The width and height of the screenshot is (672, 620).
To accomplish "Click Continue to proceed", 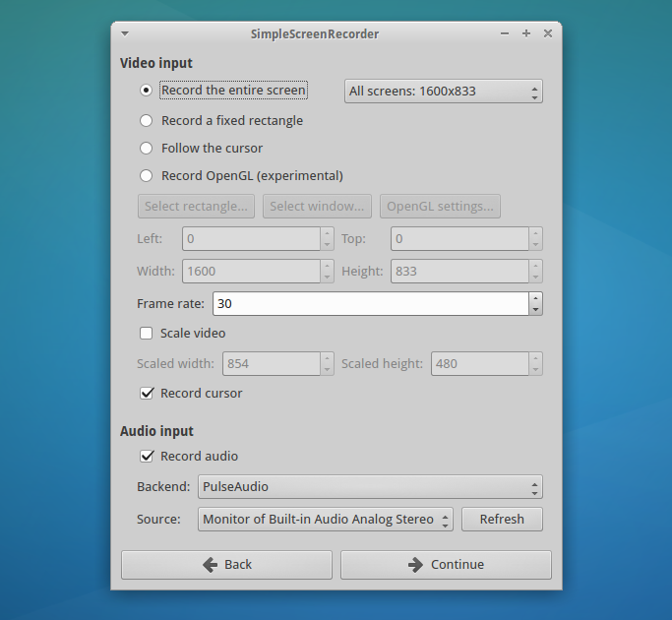I will click(446, 565).
